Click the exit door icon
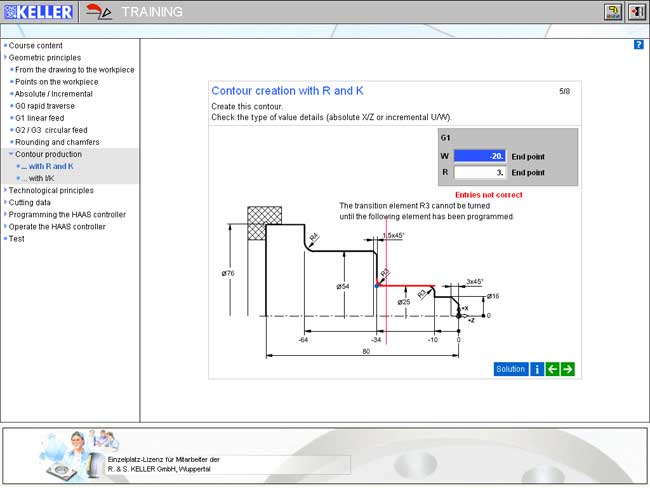 pos(637,12)
